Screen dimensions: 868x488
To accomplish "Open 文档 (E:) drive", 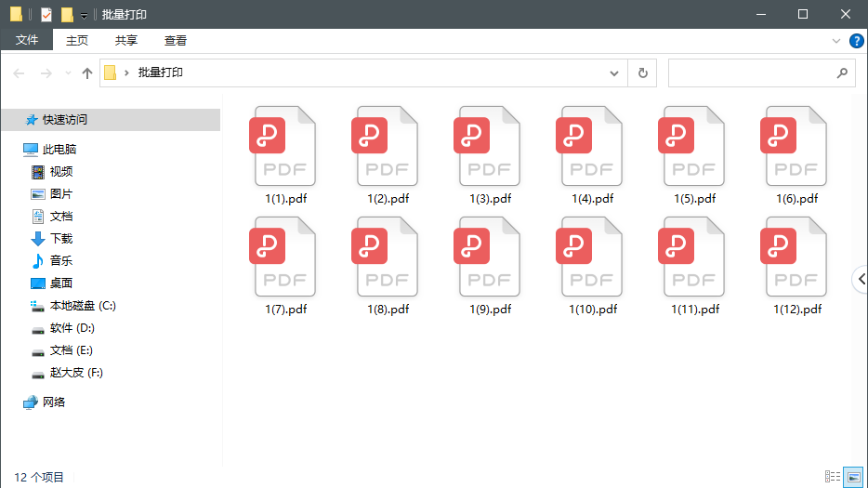I will click(x=71, y=350).
